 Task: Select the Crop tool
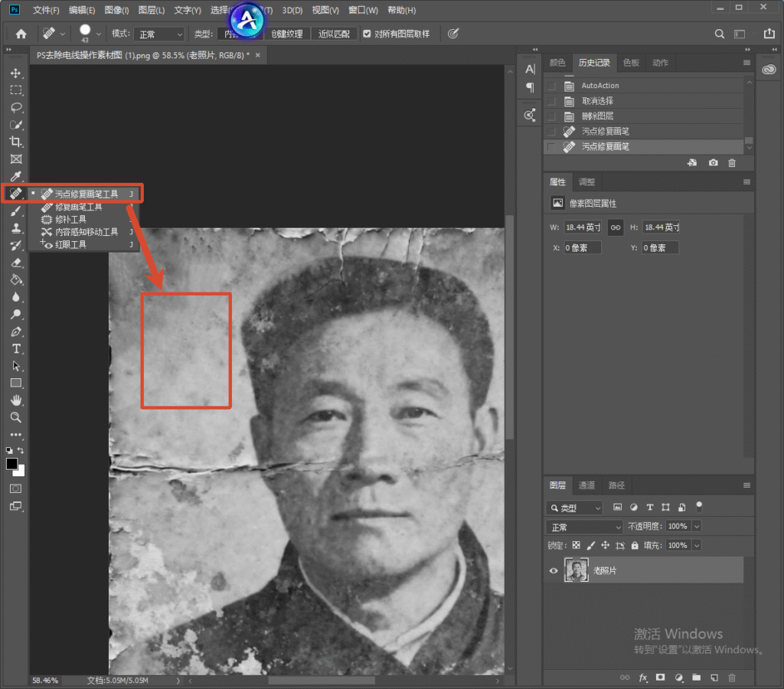click(x=16, y=142)
